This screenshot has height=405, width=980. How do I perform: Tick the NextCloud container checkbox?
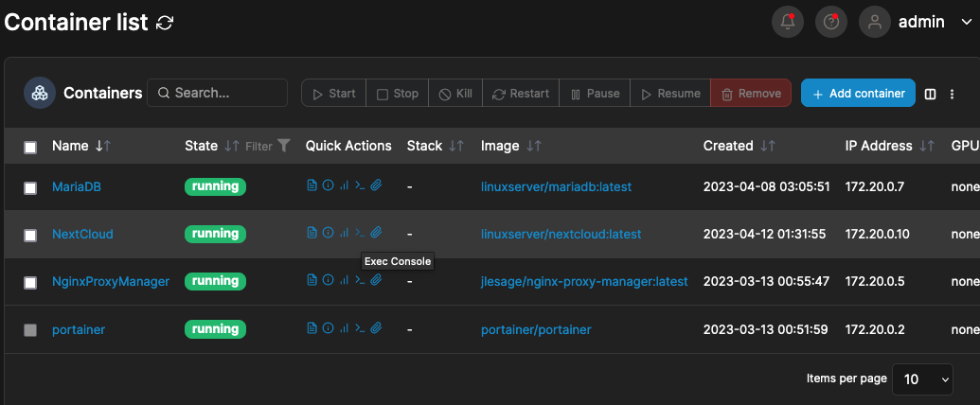[30, 235]
